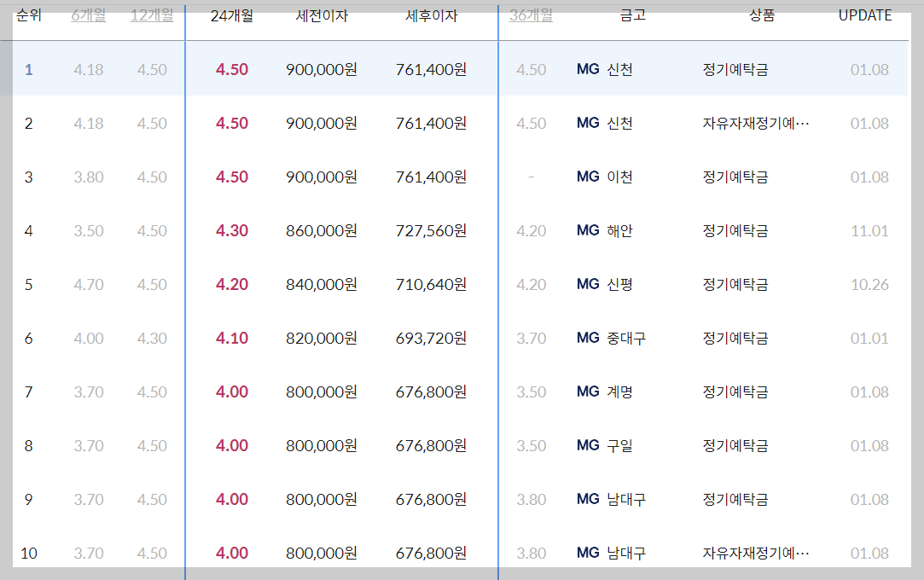
Task: Click 710,640원 after-tax interest value
Action: click(x=432, y=284)
